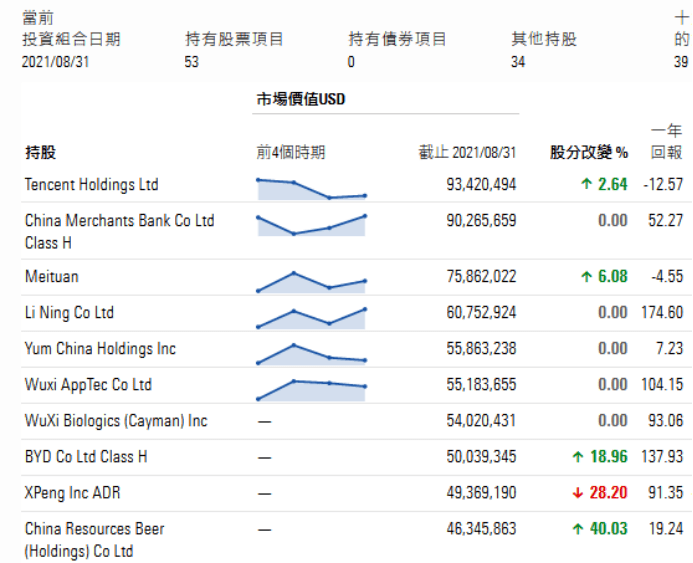693x563 pixels.
Task: Click the dash icon in BYD Co row
Action: [x=264, y=458]
